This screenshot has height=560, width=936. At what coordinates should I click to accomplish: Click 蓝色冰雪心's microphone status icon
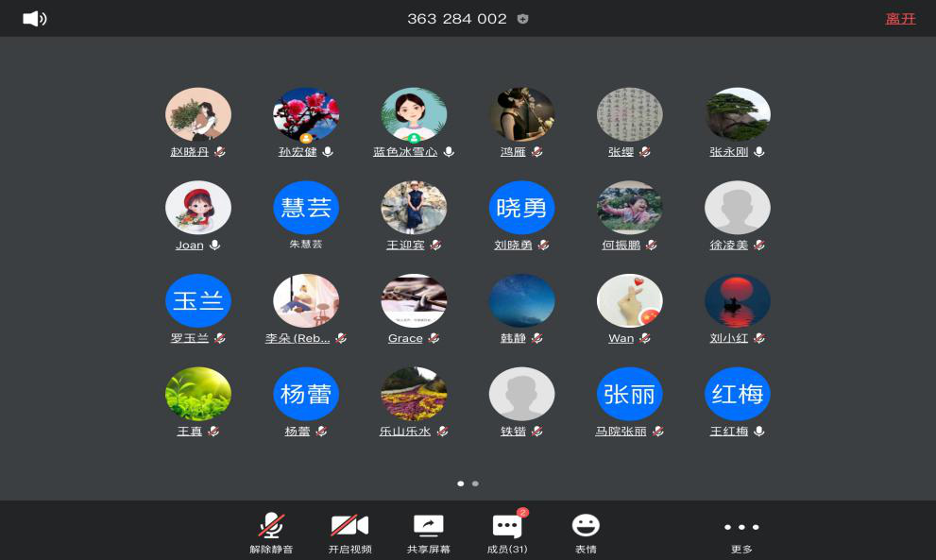449,152
